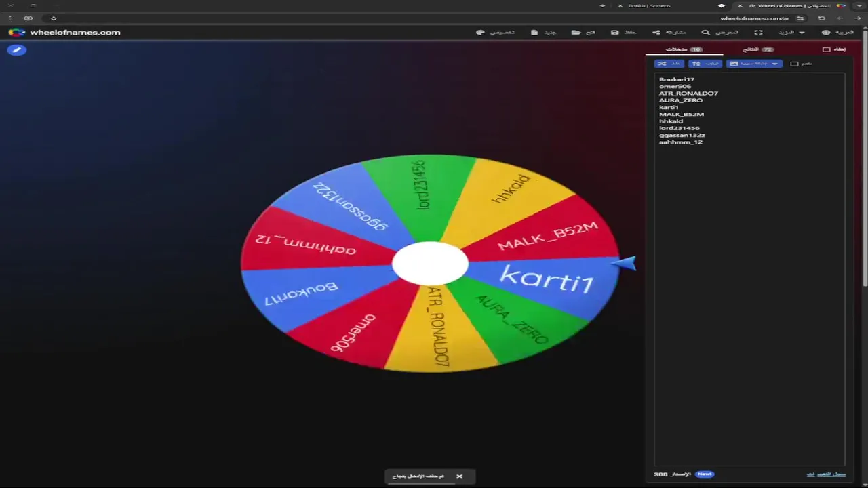Go to next page with browser arrow
This screenshot has width=868, height=488.
(840, 18)
